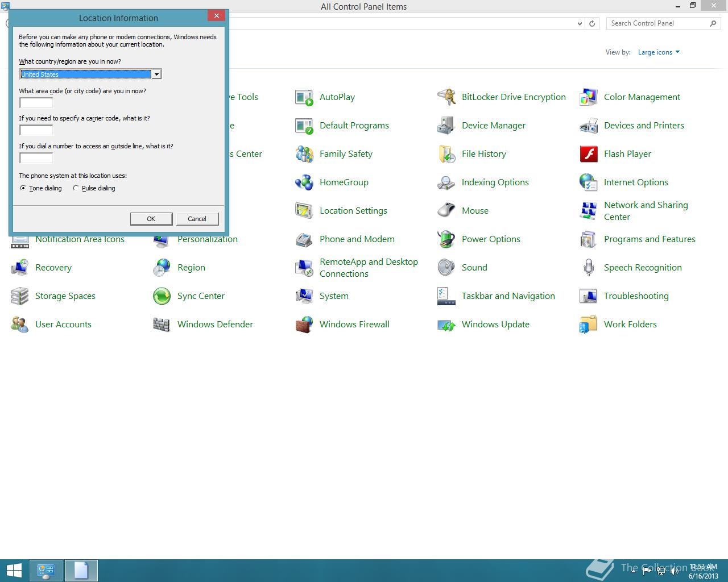Expand the address bar history arrow
Viewport: 728px width, 582px height.
580,23
